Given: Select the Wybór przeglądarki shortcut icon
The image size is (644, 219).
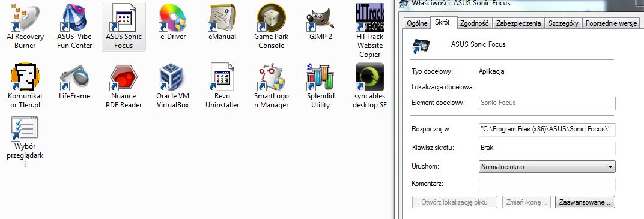Looking at the screenshot, I should pos(25,129).
